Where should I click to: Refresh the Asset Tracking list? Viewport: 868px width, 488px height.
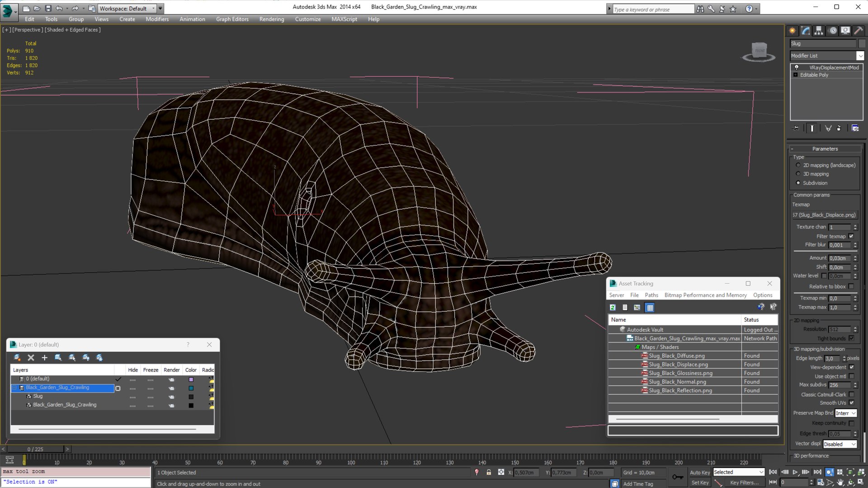pos(613,308)
